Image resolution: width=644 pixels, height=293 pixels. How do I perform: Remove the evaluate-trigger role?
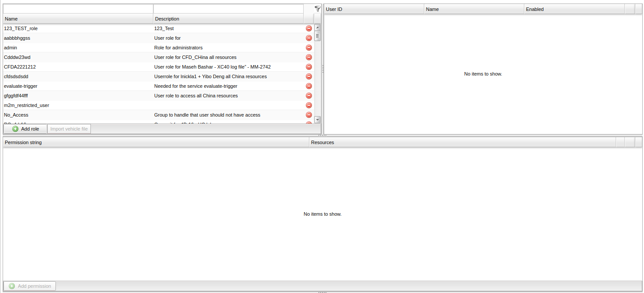point(308,86)
